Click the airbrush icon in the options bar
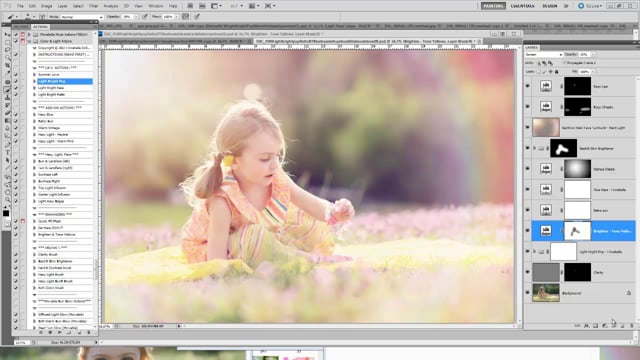This screenshot has height=360, width=640. tap(186, 17)
